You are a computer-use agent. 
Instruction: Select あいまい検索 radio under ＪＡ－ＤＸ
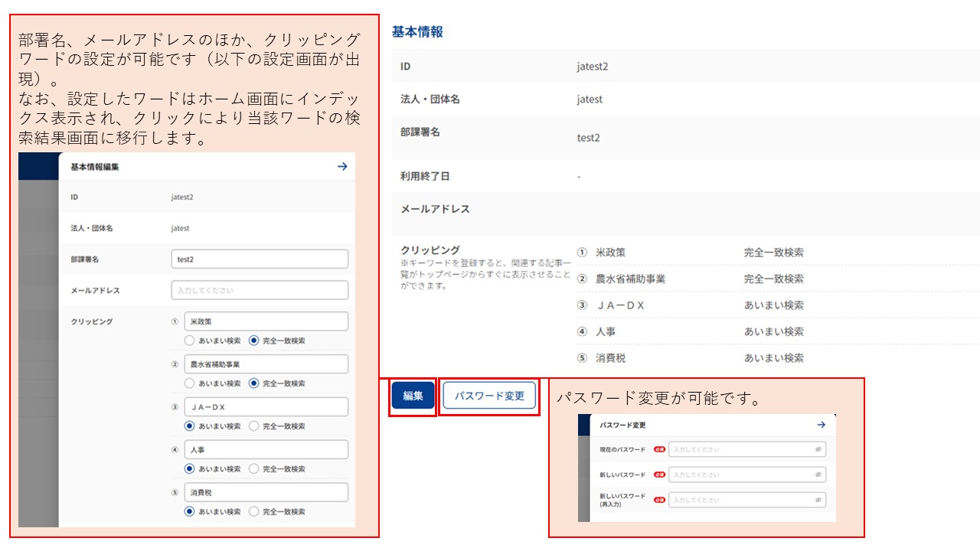[x=189, y=426]
